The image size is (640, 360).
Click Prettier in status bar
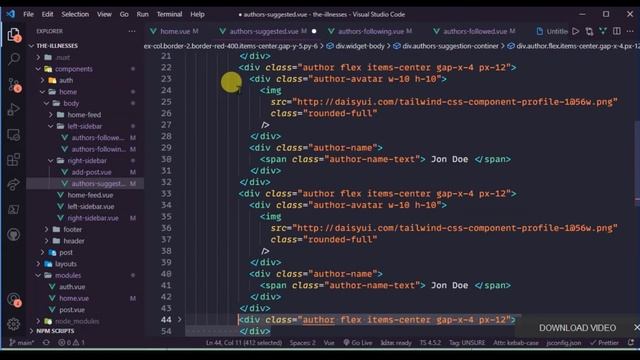click(604, 343)
